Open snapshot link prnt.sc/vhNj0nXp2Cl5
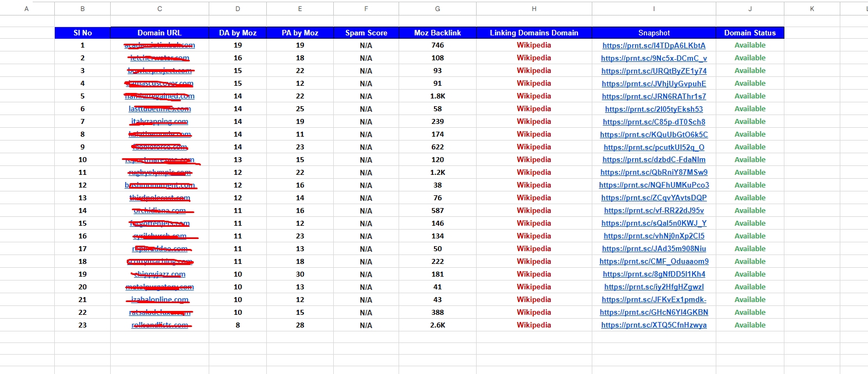The width and height of the screenshot is (868, 374). (x=654, y=236)
